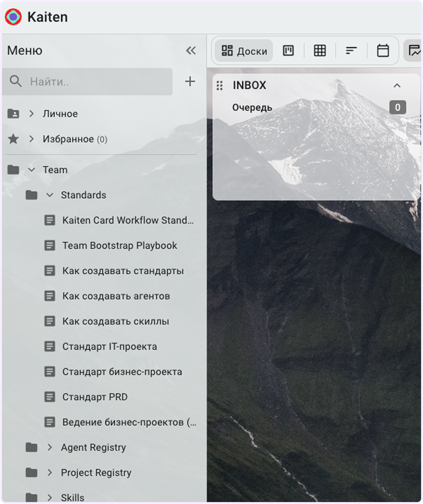Switch to the kanban board view icon
Viewport: 423px width, 504px height.
pyautogui.click(x=288, y=51)
